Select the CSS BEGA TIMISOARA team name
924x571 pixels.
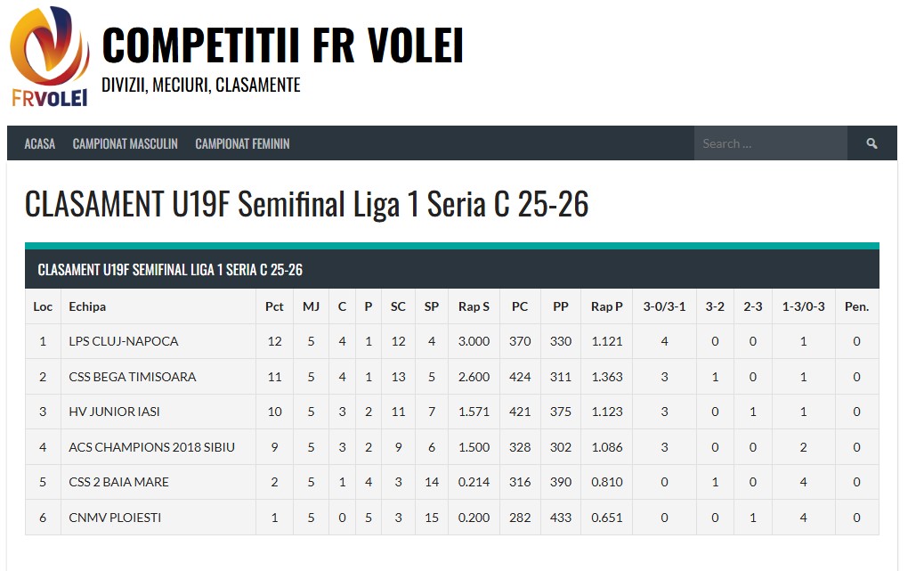pyautogui.click(x=133, y=377)
